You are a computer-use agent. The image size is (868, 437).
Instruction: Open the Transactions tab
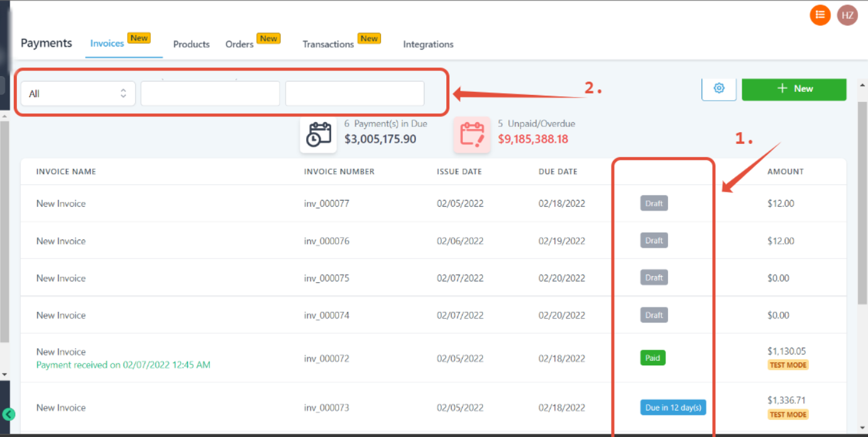pos(328,44)
